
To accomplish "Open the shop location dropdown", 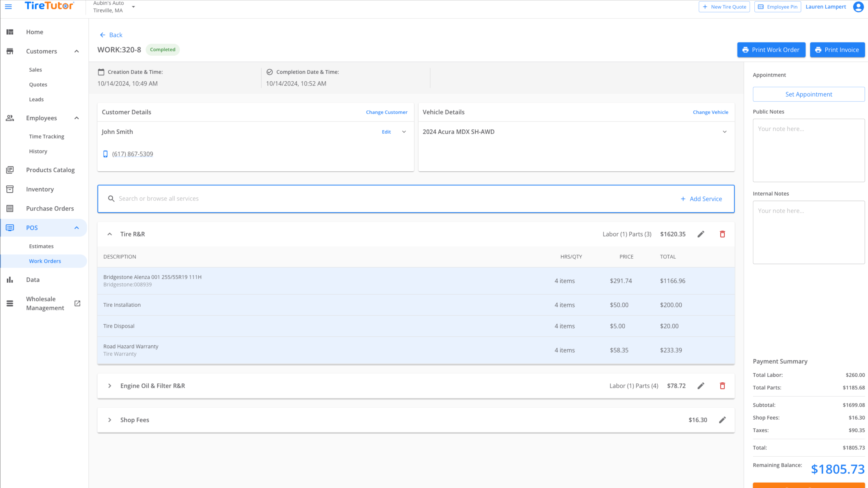I will [134, 7].
